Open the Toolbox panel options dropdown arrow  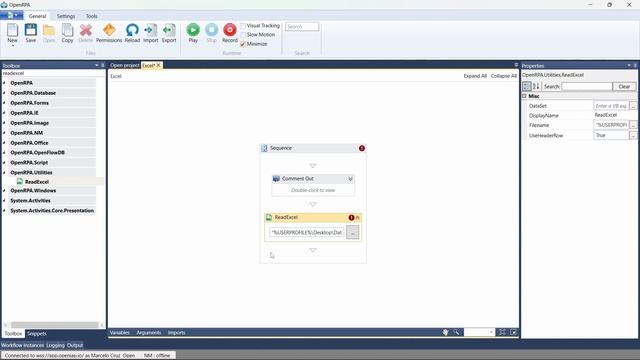pos(97,65)
